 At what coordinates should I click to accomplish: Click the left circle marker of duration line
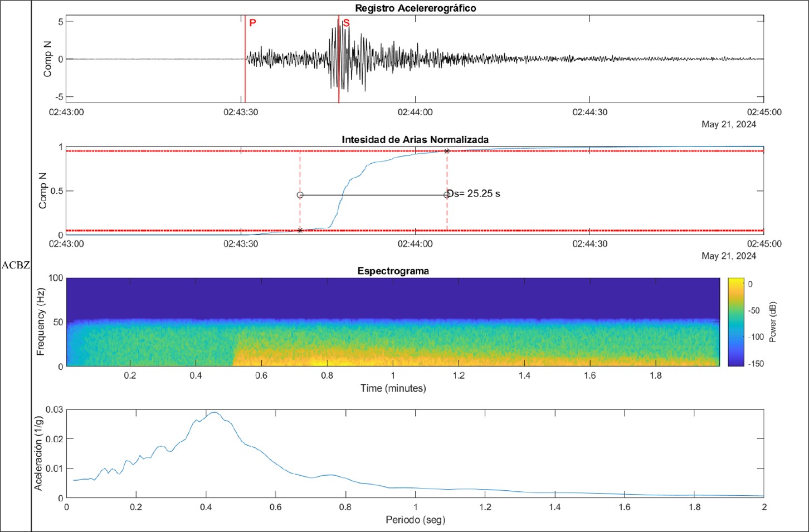click(300, 195)
